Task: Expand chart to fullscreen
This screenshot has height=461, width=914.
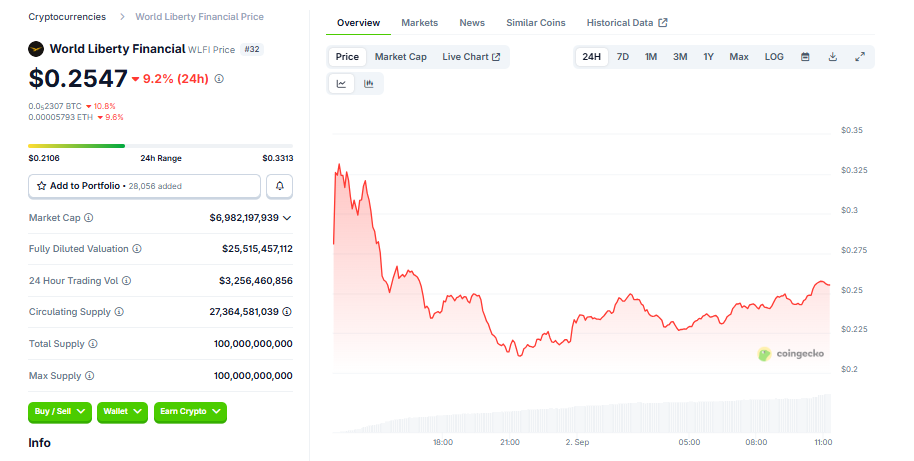Action: tap(859, 57)
